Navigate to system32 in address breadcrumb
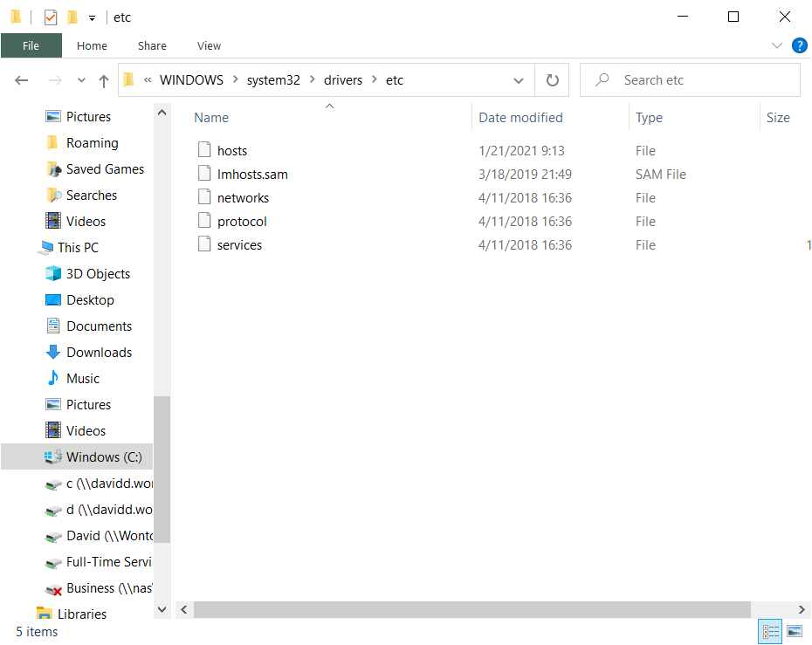812x645 pixels. (x=273, y=80)
